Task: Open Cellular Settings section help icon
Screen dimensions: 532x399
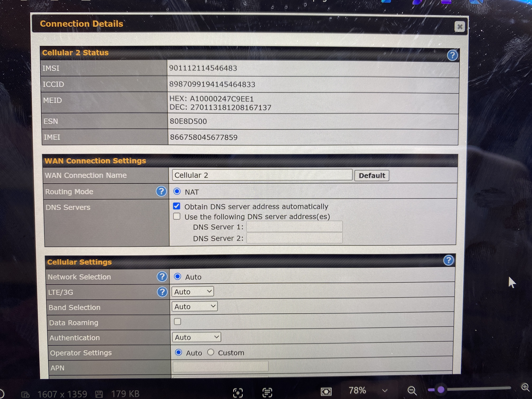Action: (448, 260)
